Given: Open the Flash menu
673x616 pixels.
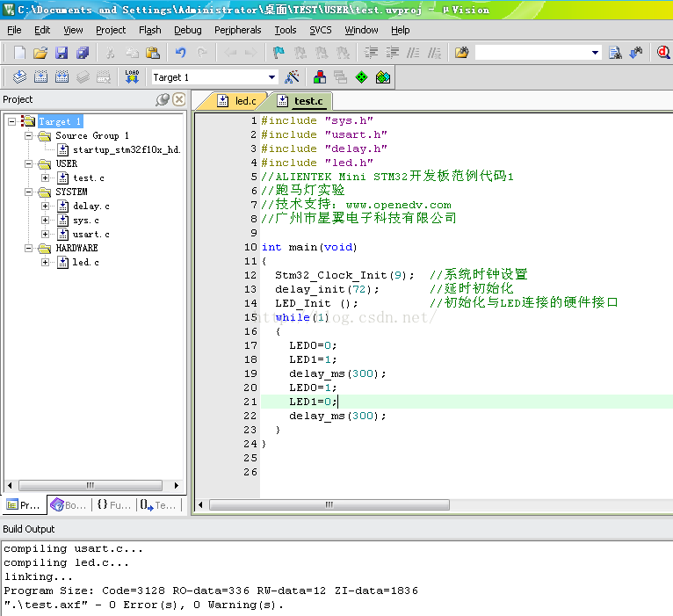Looking at the screenshot, I should pyautogui.click(x=150, y=30).
